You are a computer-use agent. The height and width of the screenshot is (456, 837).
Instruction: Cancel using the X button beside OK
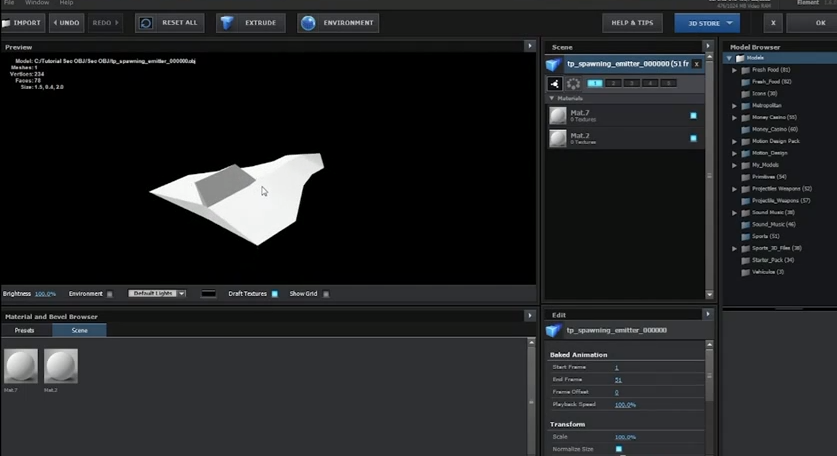(773, 23)
